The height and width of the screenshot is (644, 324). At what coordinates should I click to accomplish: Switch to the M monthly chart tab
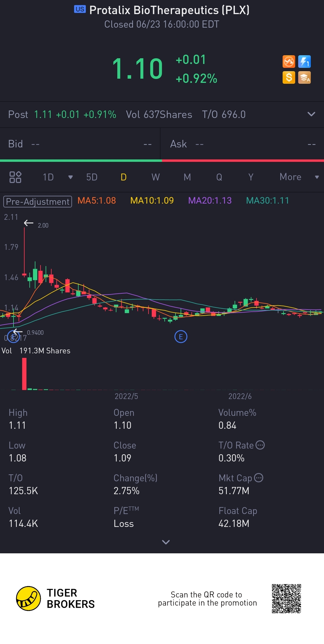point(187,177)
